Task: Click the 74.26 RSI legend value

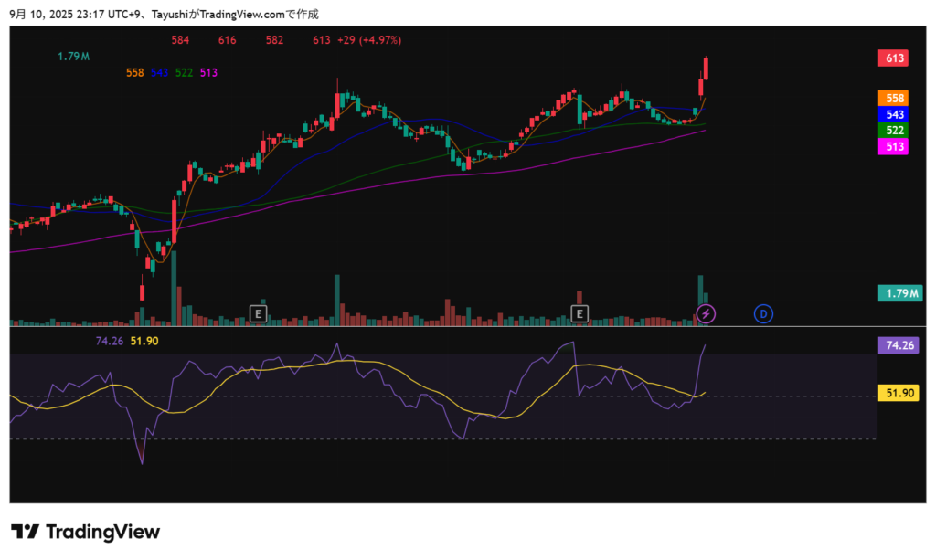Action: click(x=109, y=341)
